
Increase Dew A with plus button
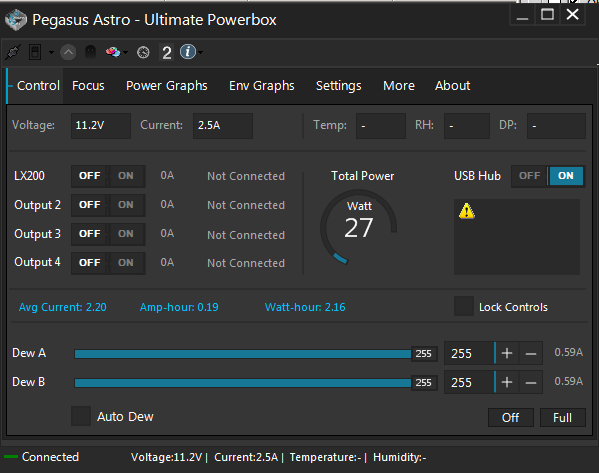coord(507,353)
